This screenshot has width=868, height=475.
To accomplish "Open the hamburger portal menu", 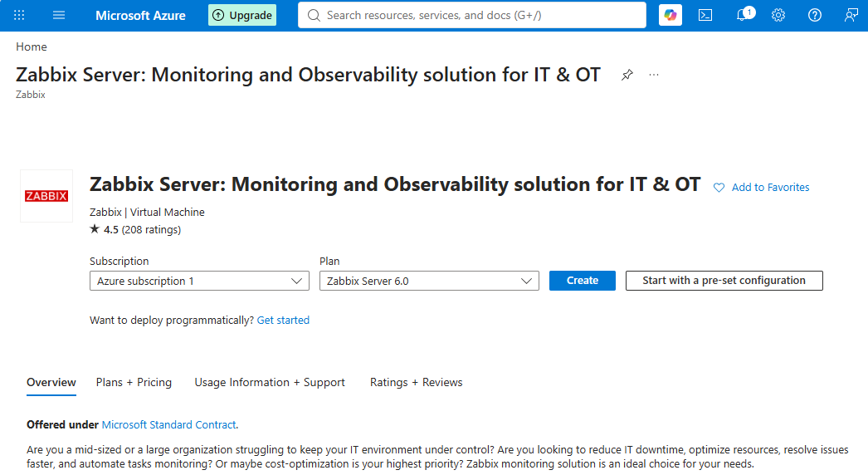I will (x=59, y=15).
